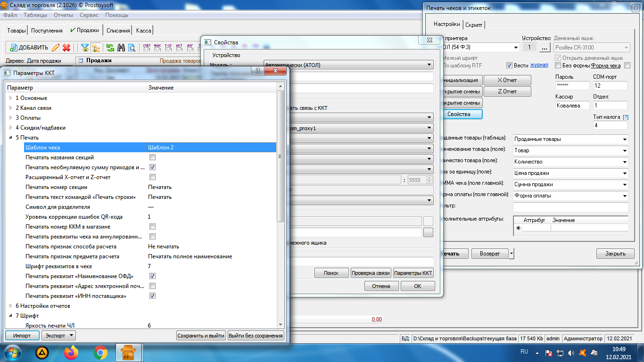The height and width of the screenshot is (362, 644).
Task: Click the 'COM-порт' input field
Action: tap(610, 85)
